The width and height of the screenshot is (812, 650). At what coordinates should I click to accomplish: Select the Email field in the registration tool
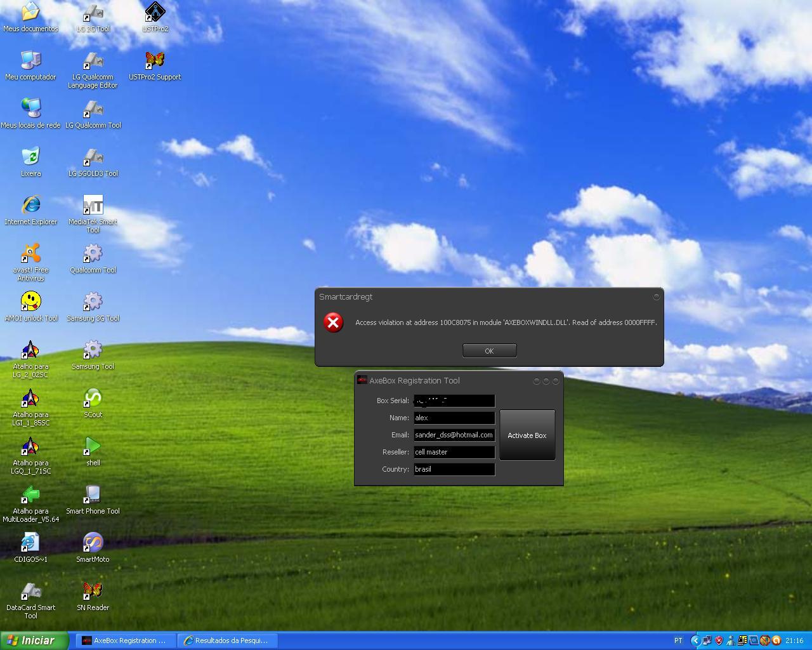[x=454, y=435]
